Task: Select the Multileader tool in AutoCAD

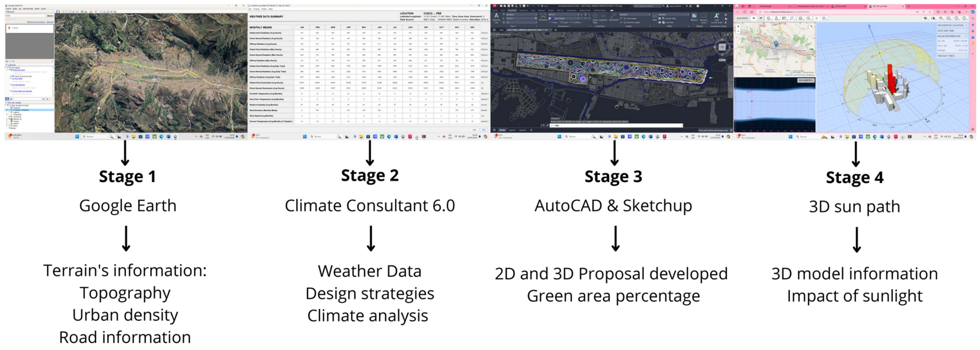Action: pos(614,18)
